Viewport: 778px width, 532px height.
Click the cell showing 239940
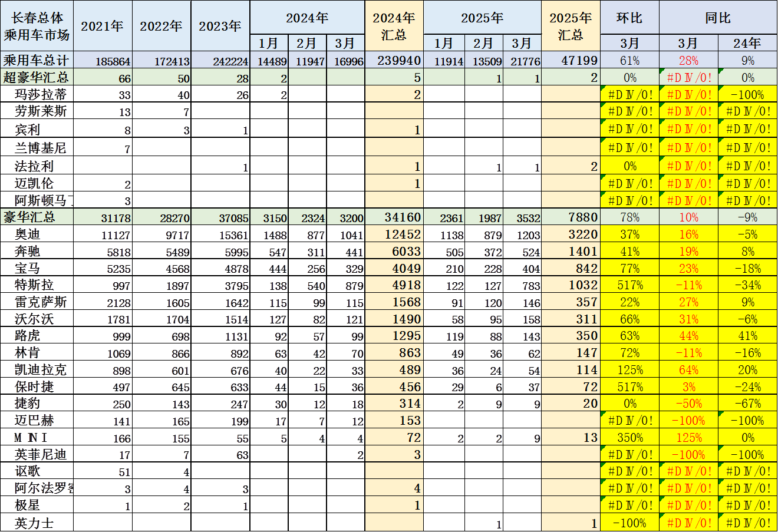[x=394, y=60]
